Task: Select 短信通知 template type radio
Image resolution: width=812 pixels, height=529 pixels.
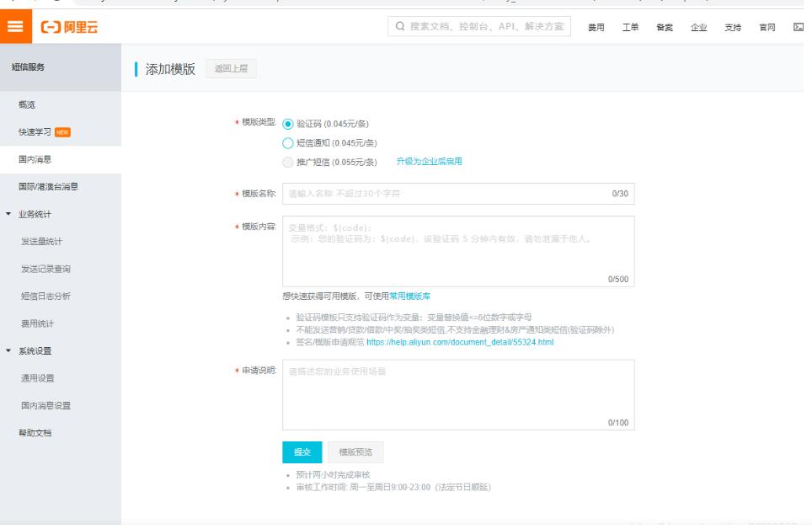Action: click(287, 142)
